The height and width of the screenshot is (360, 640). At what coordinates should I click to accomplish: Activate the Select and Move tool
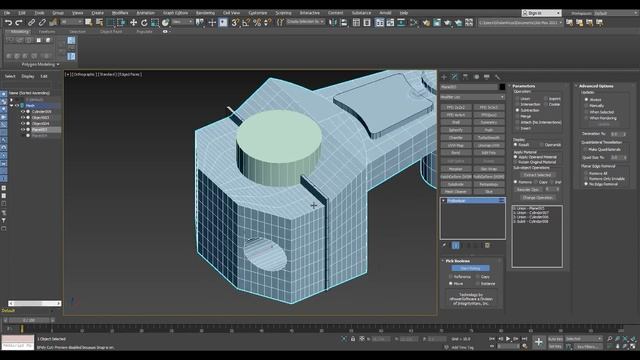click(133, 23)
